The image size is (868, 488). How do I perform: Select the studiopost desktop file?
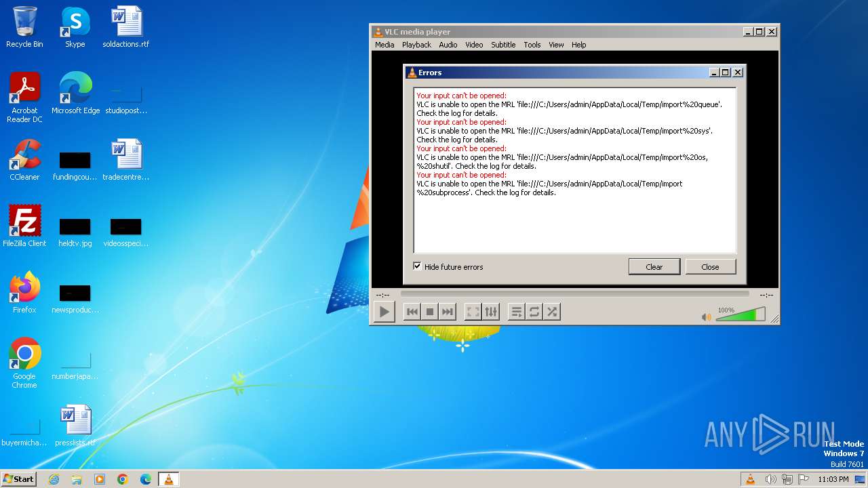tap(126, 98)
